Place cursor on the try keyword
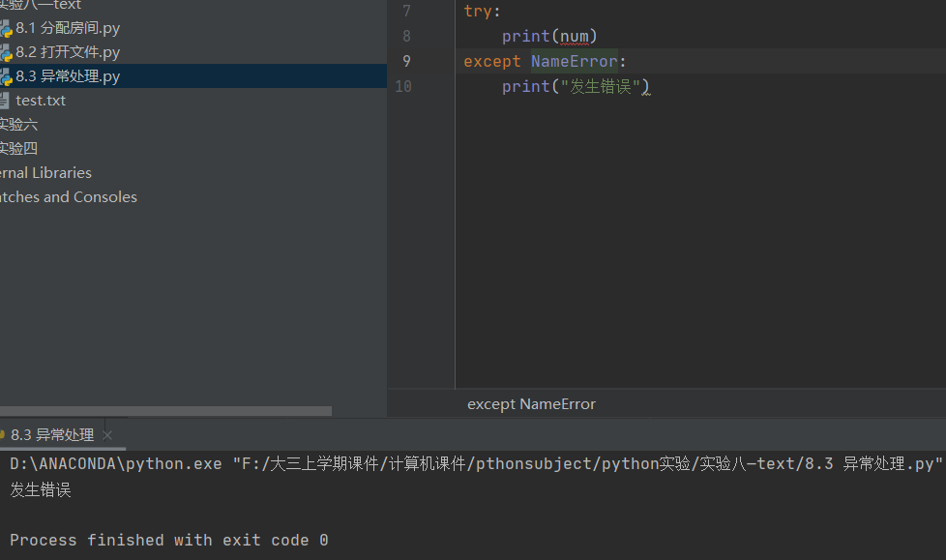The image size is (946, 560). [478, 11]
